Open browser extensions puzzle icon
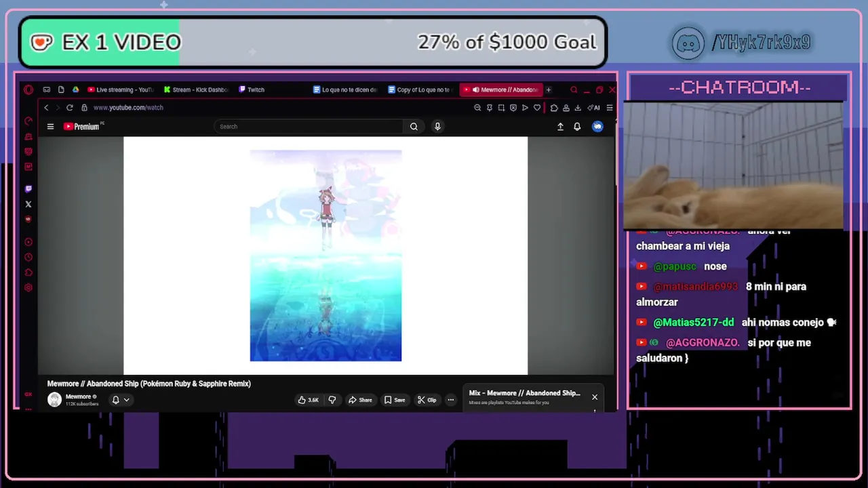 [554, 108]
